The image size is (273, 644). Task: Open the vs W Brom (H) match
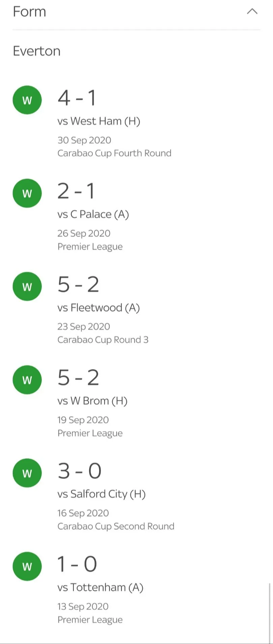click(92, 401)
